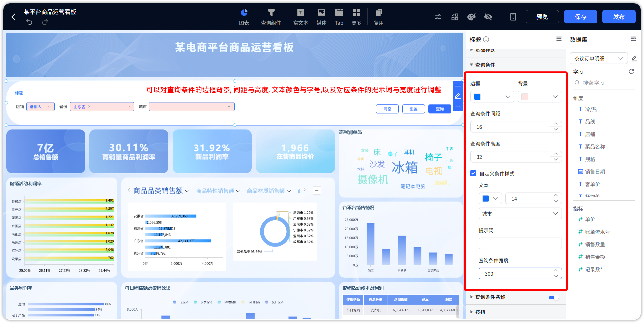Select the 商品材质销售额 tab
Image resolution: width=644 pixels, height=323 pixels.
(x=266, y=191)
